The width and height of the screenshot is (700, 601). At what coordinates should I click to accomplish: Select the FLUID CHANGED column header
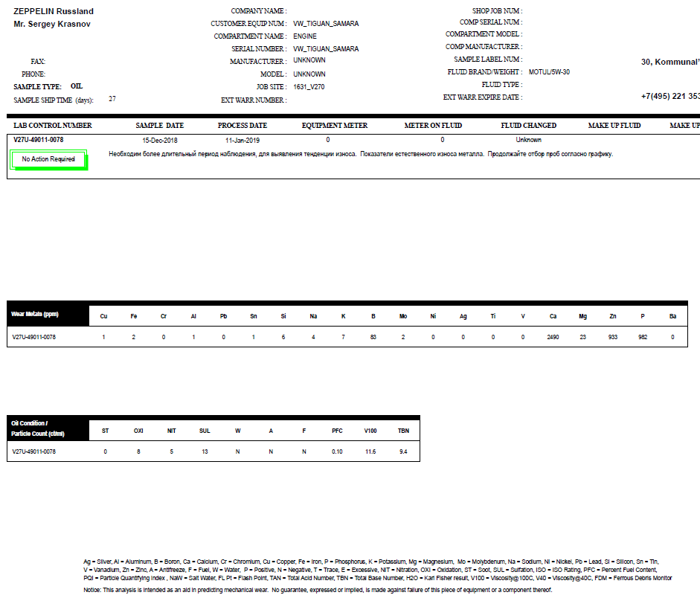coord(529,126)
